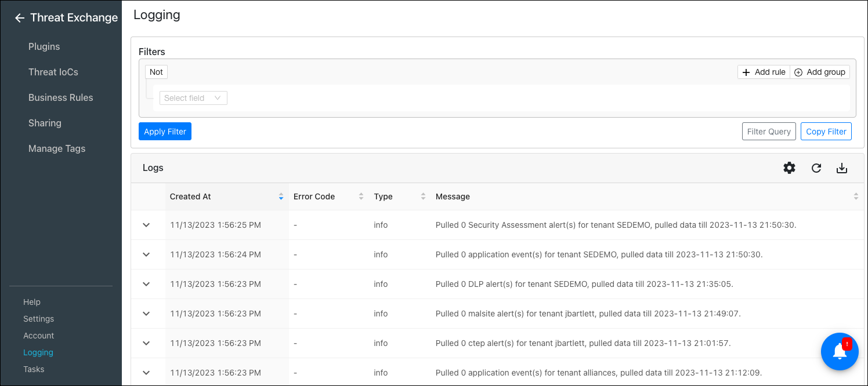Expand the ctep alert(s) jbartlett row
The height and width of the screenshot is (386, 868).
tap(146, 343)
